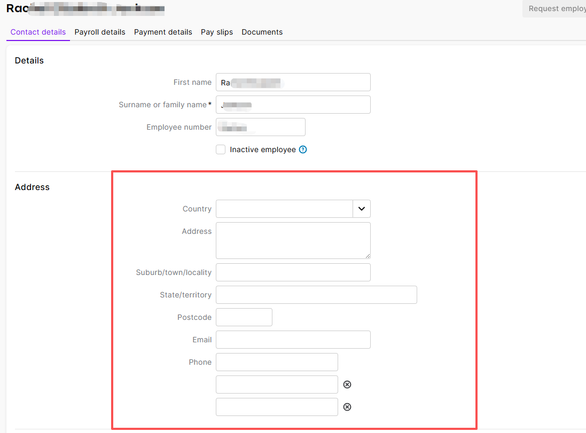Switch to the Payroll details tab

(100, 32)
